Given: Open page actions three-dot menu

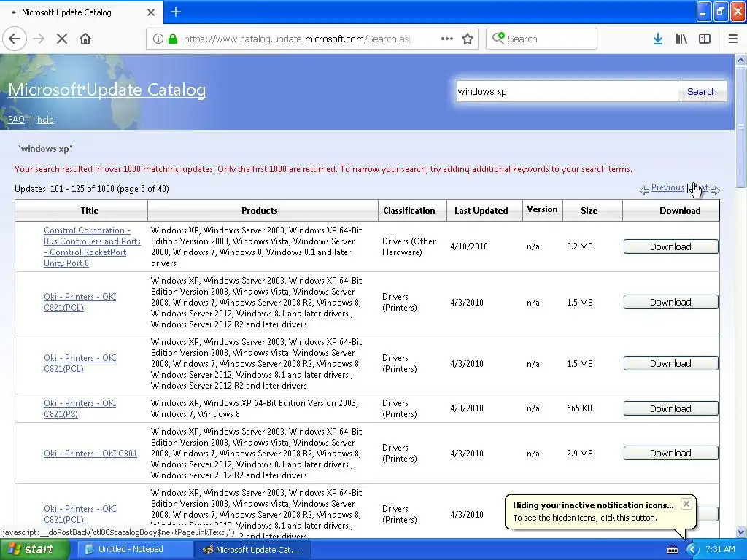Looking at the screenshot, I should [447, 39].
